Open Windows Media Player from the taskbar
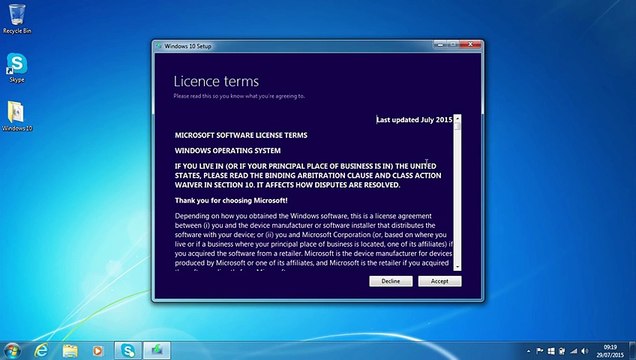Screen dimensions: 636x360 98,350
